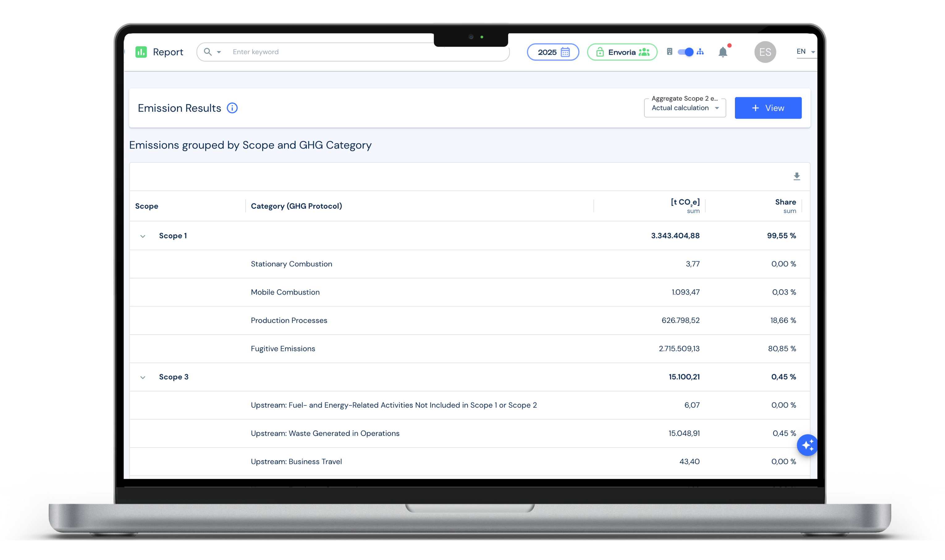
Task: Select Upstream: Waste Generated in Operations row
Action: (x=470, y=434)
